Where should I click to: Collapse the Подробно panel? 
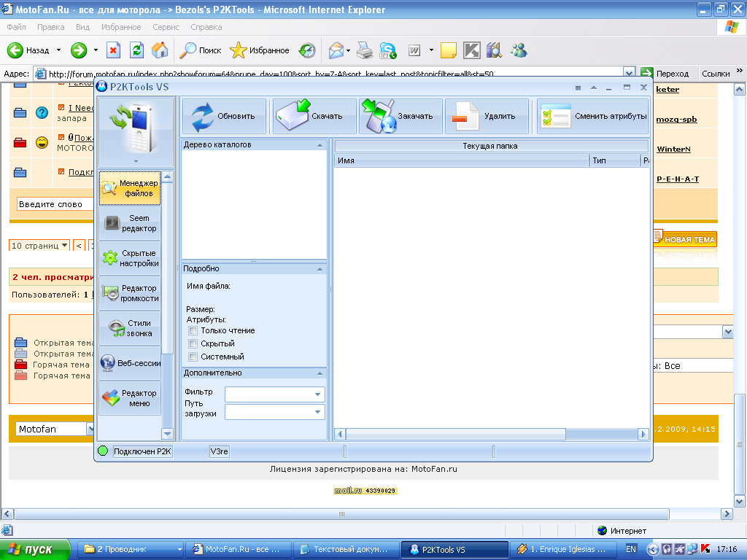(x=320, y=269)
